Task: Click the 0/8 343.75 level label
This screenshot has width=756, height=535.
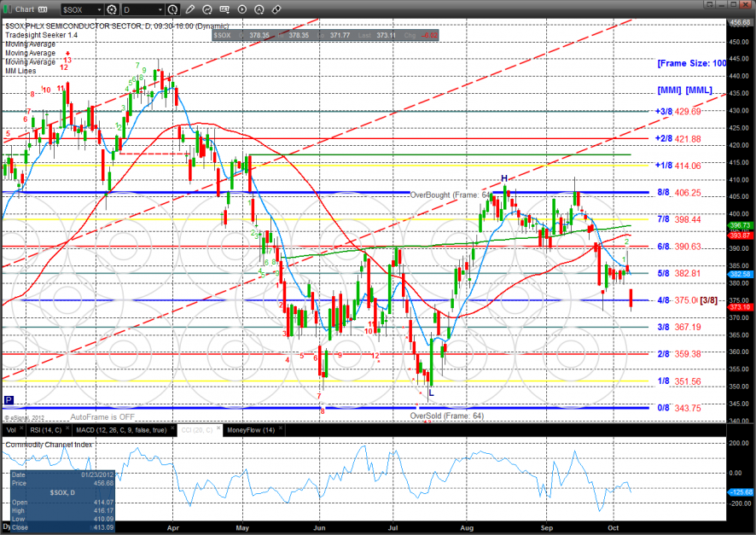Action: click(x=679, y=408)
